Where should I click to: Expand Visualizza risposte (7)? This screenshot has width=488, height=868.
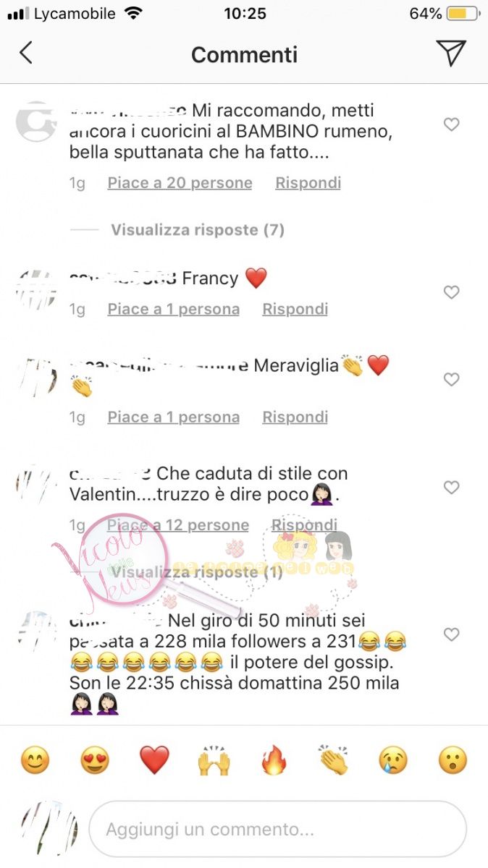(197, 230)
